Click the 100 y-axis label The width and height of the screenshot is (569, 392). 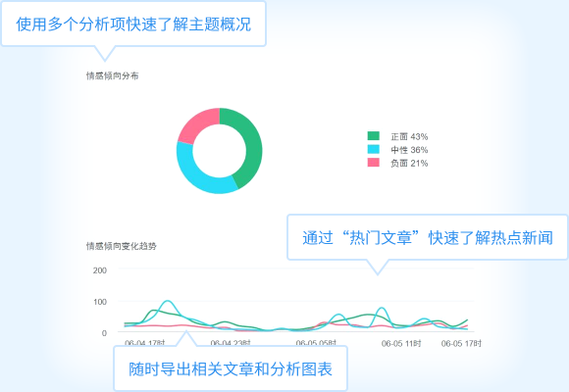pyautogui.click(x=100, y=302)
